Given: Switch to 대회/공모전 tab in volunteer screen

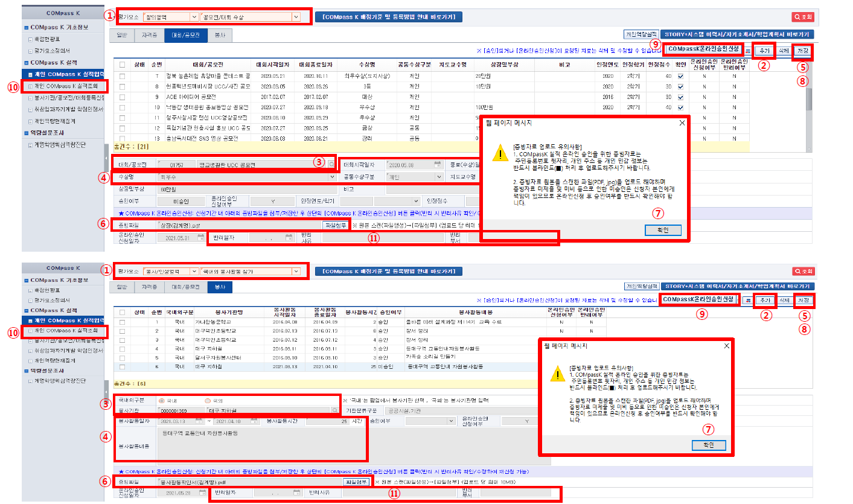Looking at the screenshot, I should point(185,287).
